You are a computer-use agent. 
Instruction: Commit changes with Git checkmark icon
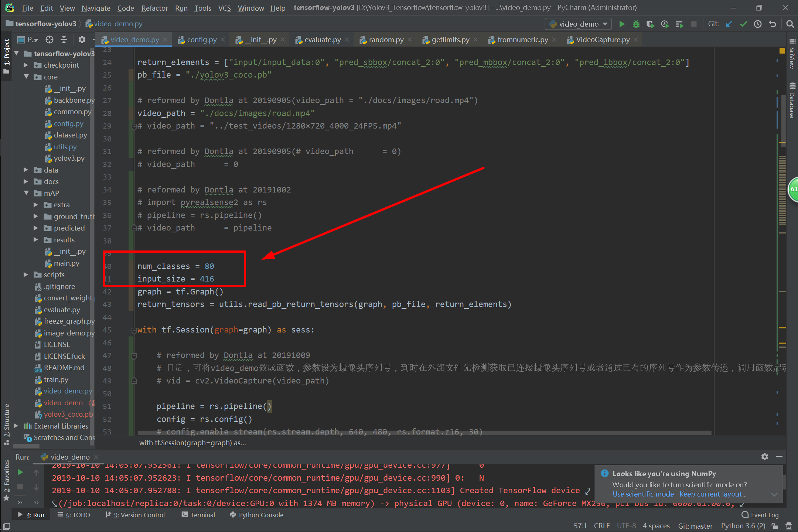[x=743, y=24]
